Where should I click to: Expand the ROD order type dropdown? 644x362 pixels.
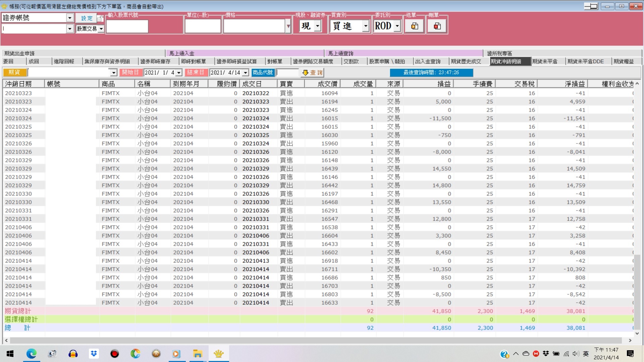coord(397,26)
